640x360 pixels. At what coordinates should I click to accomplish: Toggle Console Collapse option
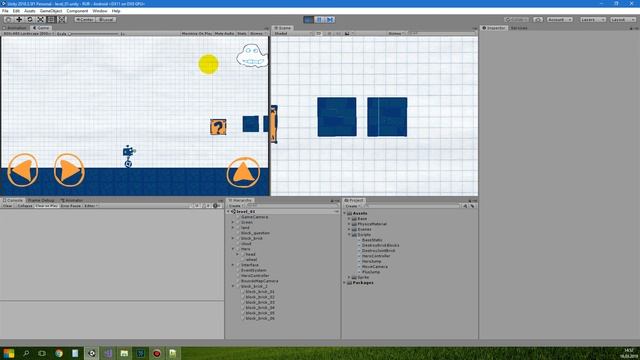pos(24,206)
